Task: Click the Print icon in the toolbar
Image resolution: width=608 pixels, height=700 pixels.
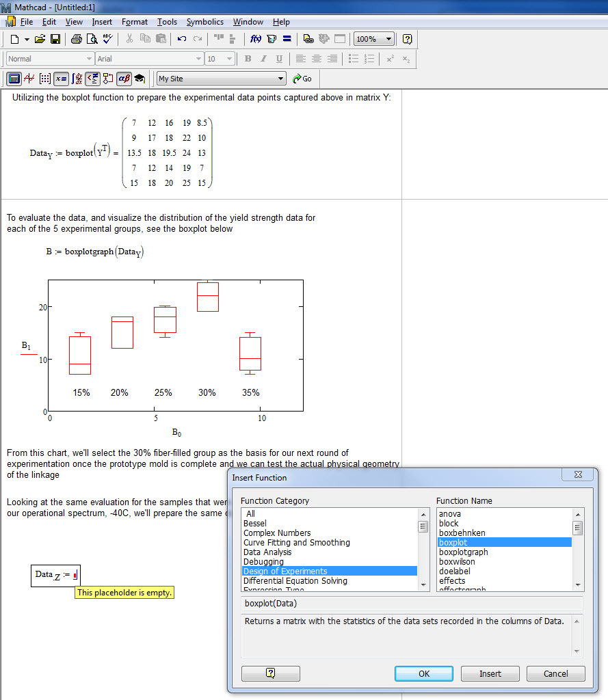Action: click(77, 39)
